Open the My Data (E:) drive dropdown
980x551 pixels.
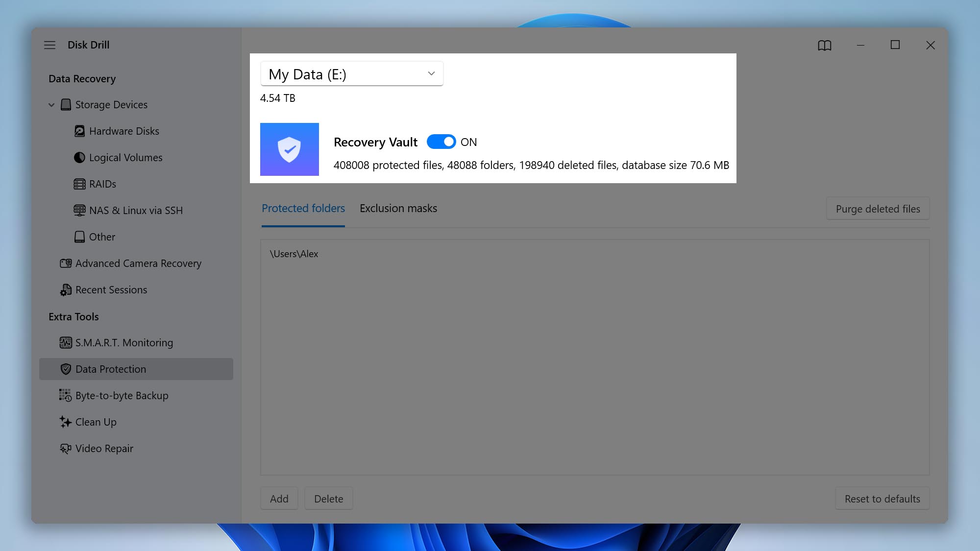click(x=352, y=74)
